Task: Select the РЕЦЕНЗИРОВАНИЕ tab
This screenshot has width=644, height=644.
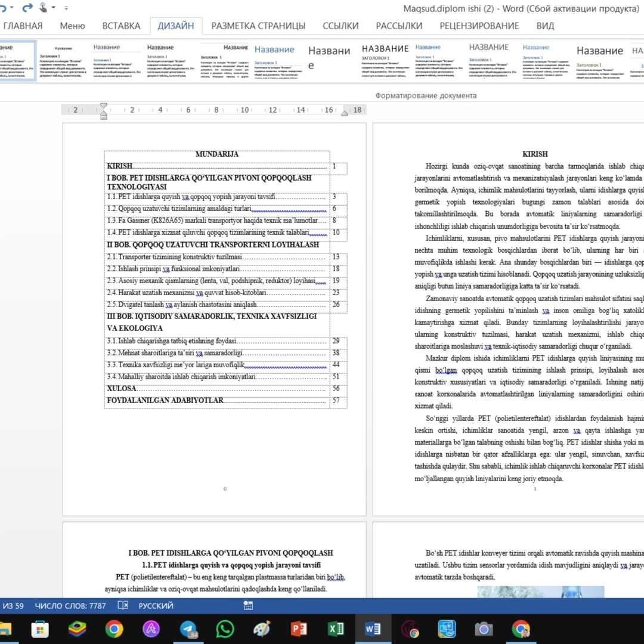Action: [479, 26]
